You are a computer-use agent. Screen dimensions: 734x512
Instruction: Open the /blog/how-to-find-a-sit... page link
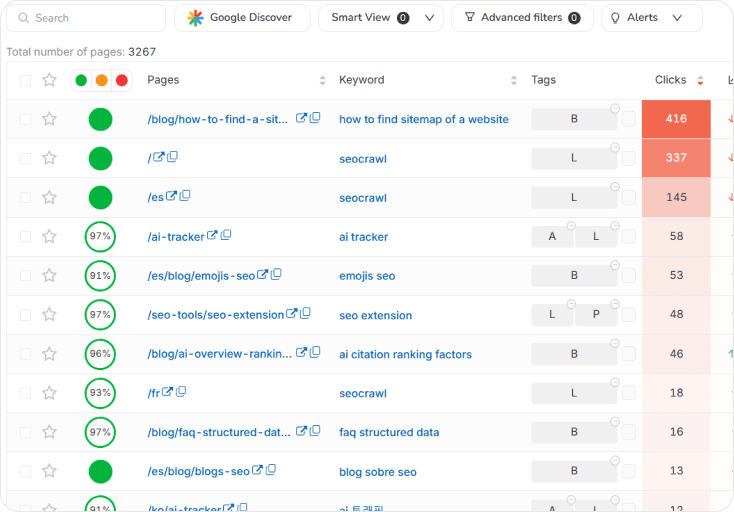pyautogui.click(x=218, y=119)
